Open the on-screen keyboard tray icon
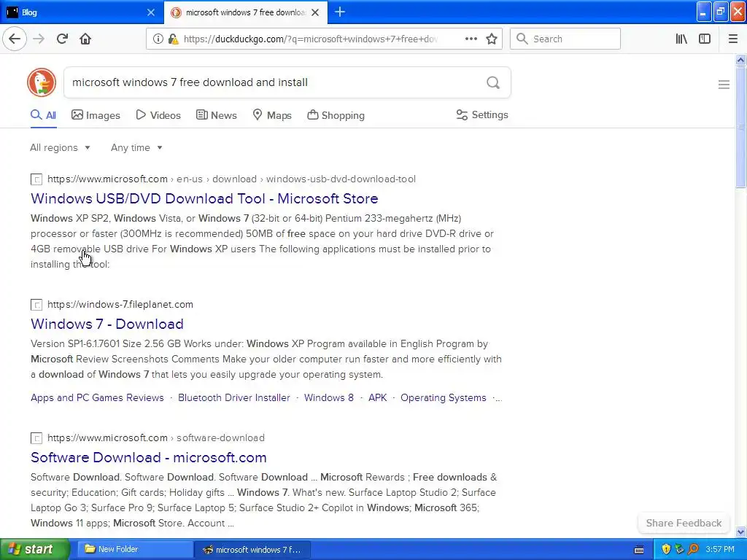 [639, 550]
